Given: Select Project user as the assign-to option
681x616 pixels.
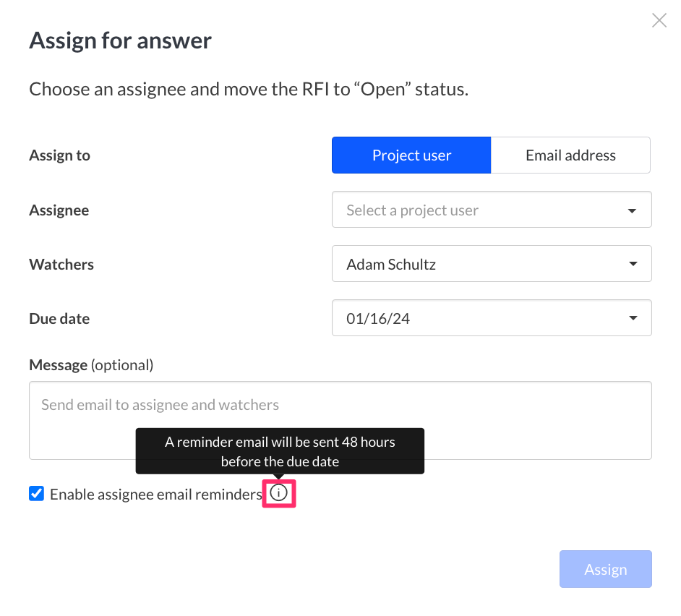Looking at the screenshot, I should coord(411,155).
